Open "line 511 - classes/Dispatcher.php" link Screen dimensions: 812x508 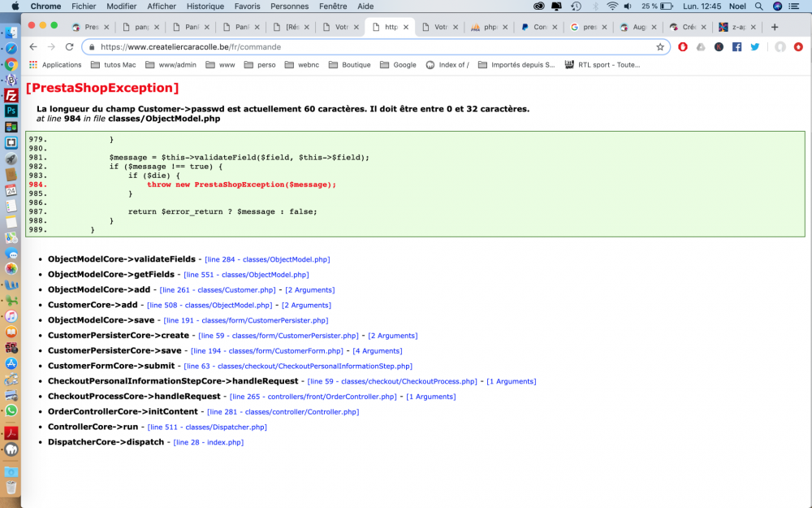(207, 427)
